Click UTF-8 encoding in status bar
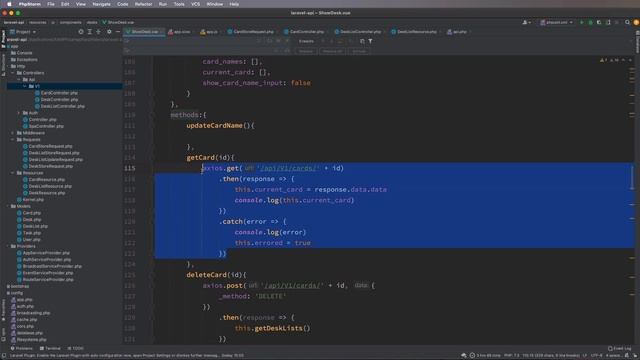 click(596, 356)
